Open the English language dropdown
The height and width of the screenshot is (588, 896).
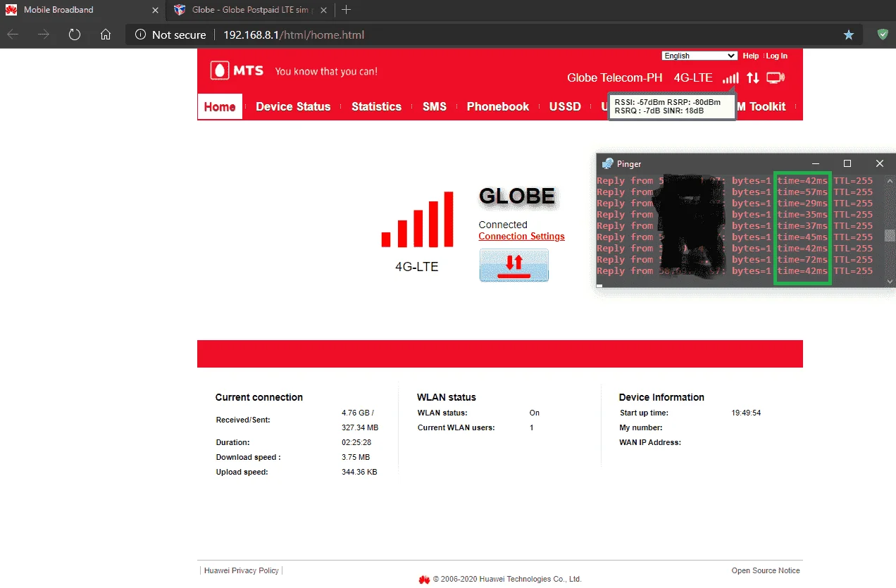pyautogui.click(x=699, y=56)
